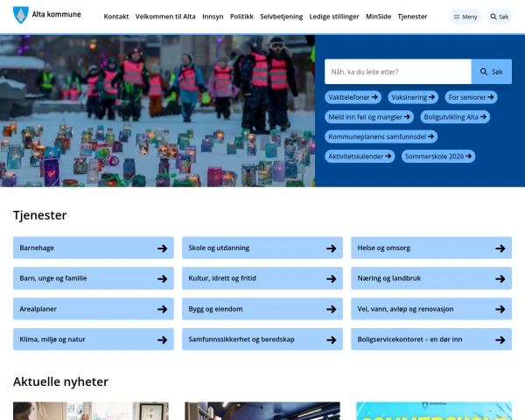Open the Klima, miljø og natur label
The image size is (525, 420).
[52, 339]
